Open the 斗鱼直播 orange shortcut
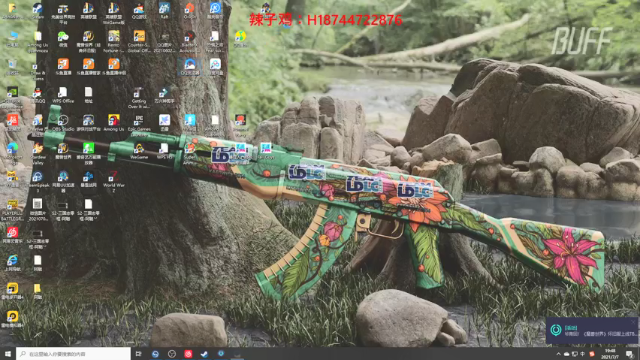This screenshot has width=640, height=360. point(63,67)
